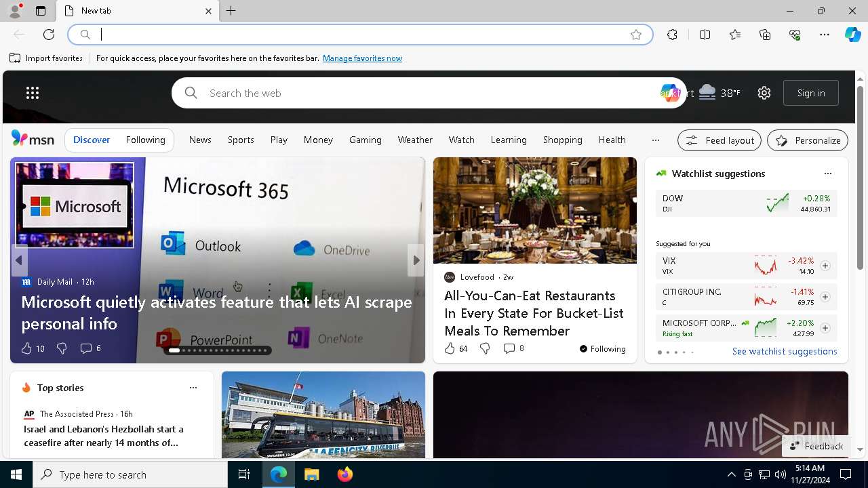The image size is (868, 488).
Task: Open more options for Top stories
Action: [x=193, y=388]
